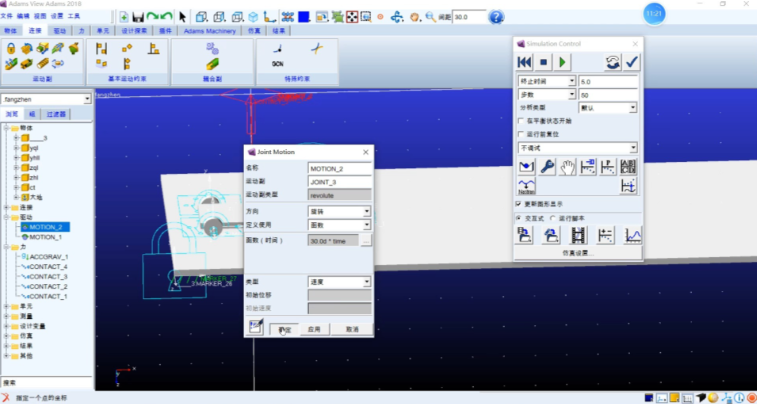Select the arrow pointer tool in the toolbar
This screenshot has height=404, width=757.
coord(183,17)
